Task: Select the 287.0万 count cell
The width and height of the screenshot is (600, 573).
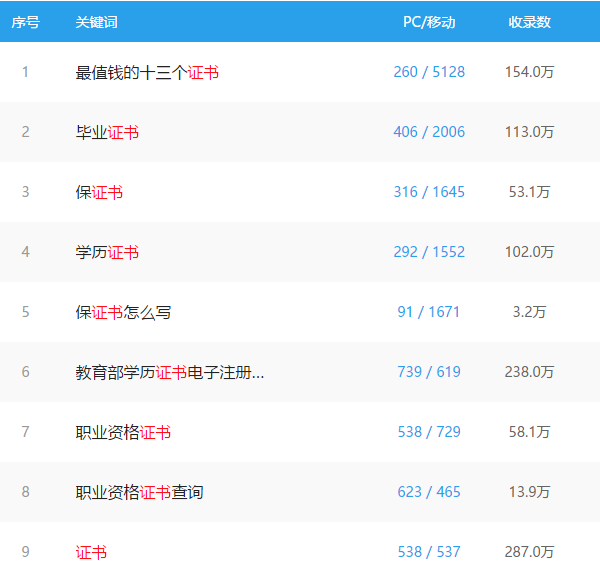Action: pyautogui.click(x=530, y=552)
